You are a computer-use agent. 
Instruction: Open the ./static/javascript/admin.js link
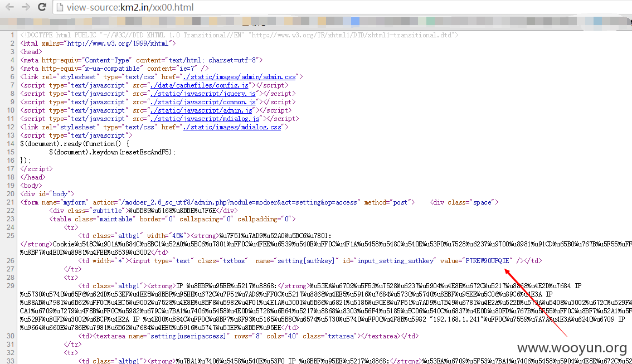202,110
